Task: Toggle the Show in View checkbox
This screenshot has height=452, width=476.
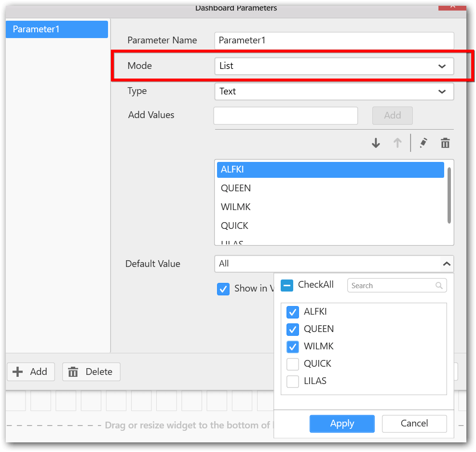Action: [223, 289]
